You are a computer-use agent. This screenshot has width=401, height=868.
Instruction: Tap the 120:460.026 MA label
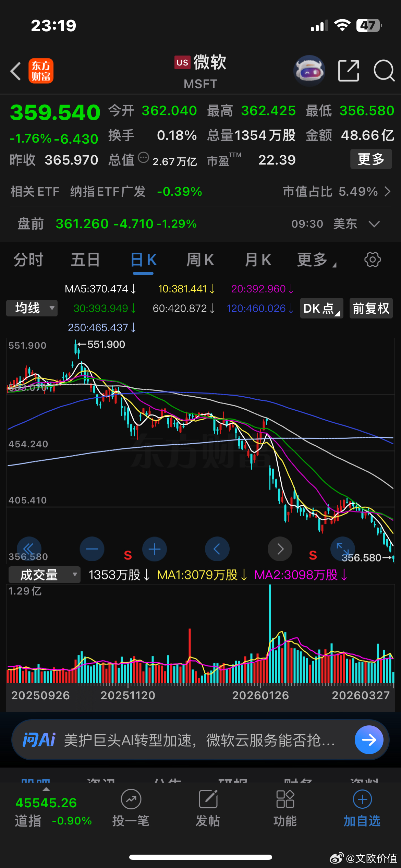click(x=260, y=308)
